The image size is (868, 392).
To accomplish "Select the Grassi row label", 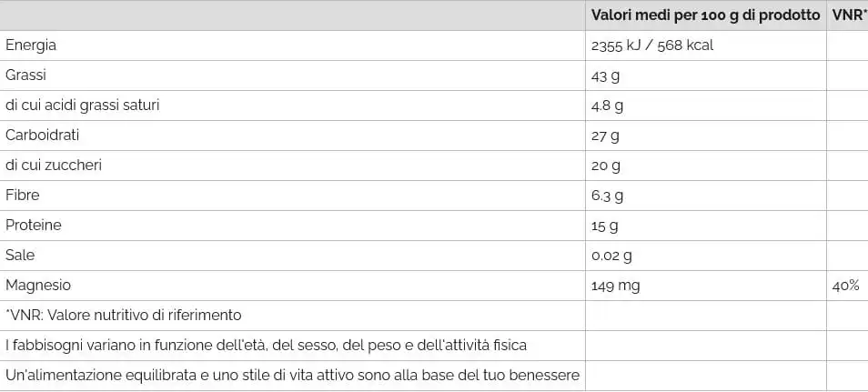I will 25,75.
